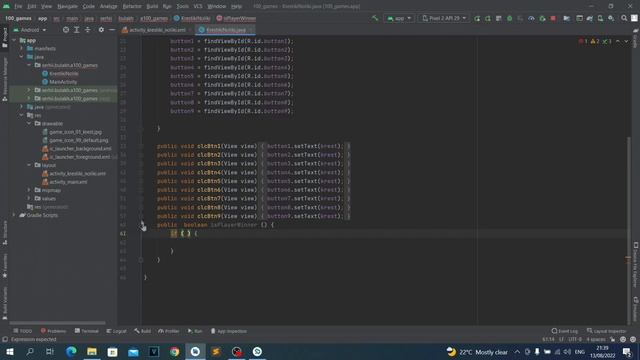Open the Edit menu
This screenshot has height=360, width=640.
coord(32,6)
